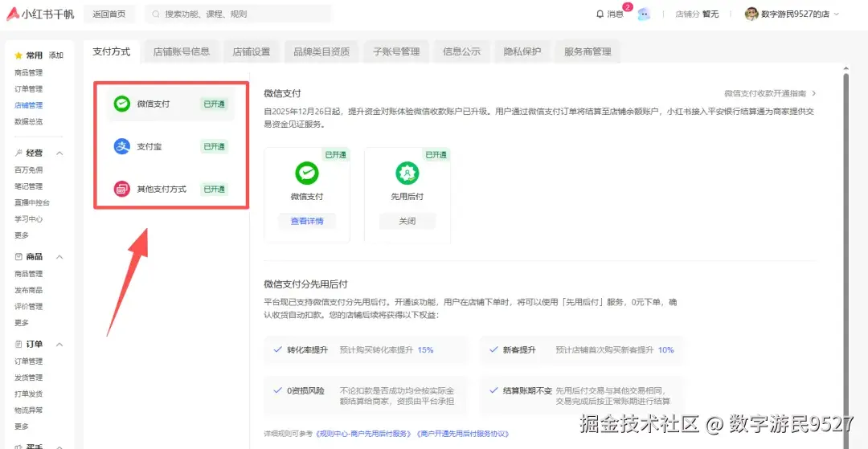
Task: Click the 商品 section icon
Action: point(18,256)
